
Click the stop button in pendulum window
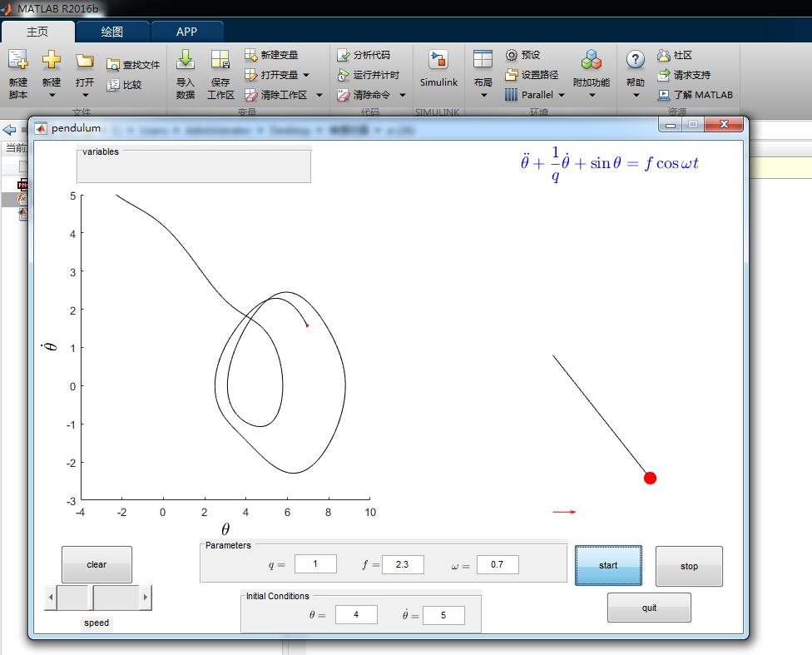(x=689, y=566)
